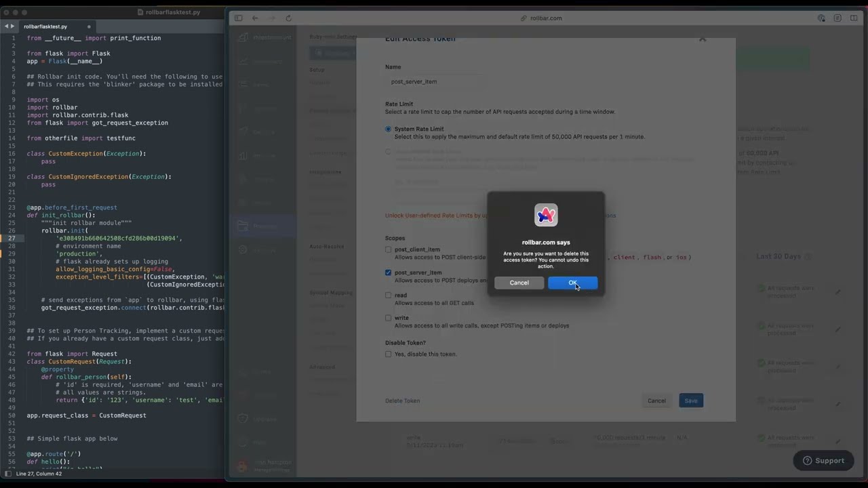This screenshot has width=868, height=488.
Task: Click 'class CustomException(Exception):' line
Action: pos(86,154)
